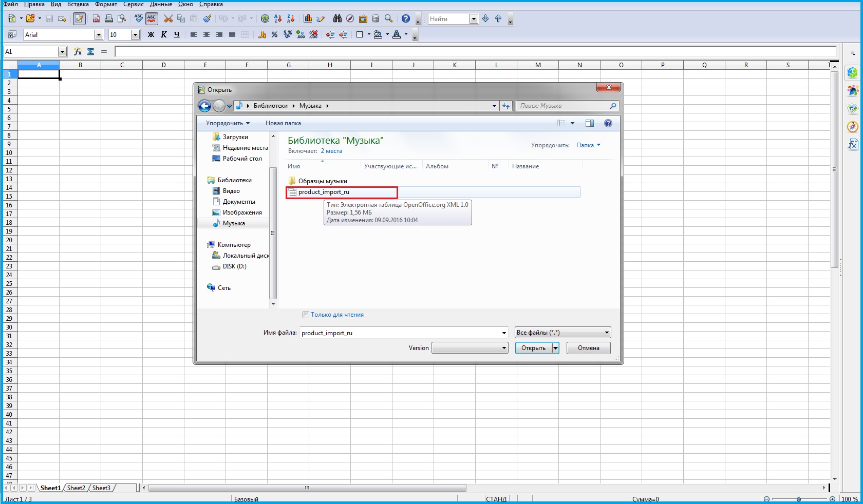863x504 pixels.
Task: Toggle Align Left button
Action: click(194, 35)
